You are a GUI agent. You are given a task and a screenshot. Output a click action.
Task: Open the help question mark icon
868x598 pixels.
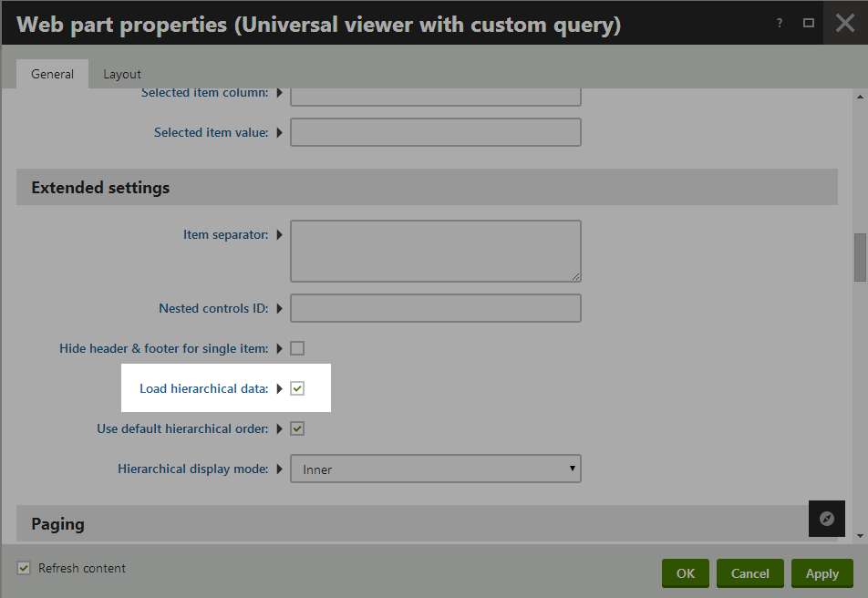780,24
